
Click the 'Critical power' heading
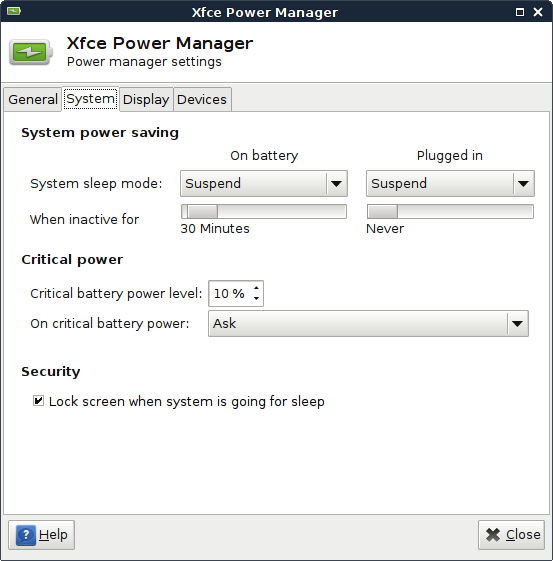[72, 260]
